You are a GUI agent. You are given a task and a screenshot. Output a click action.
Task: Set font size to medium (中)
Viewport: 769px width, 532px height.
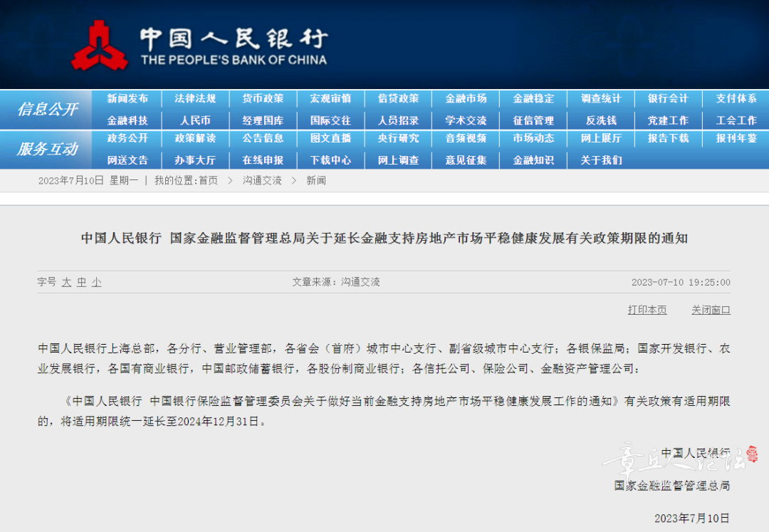(x=81, y=282)
